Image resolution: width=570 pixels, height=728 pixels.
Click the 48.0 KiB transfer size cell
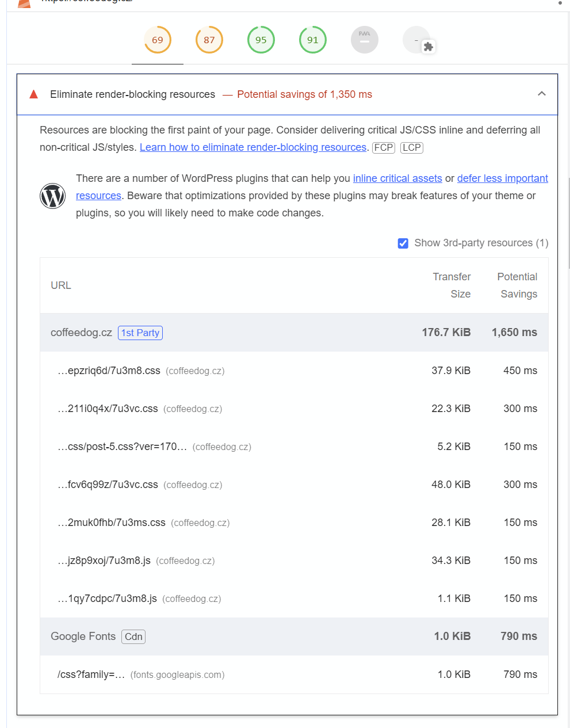[451, 485]
